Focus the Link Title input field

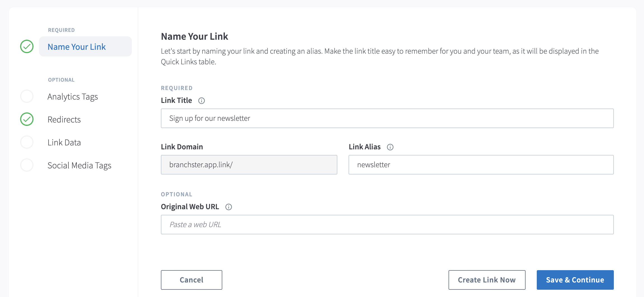click(x=387, y=118)
